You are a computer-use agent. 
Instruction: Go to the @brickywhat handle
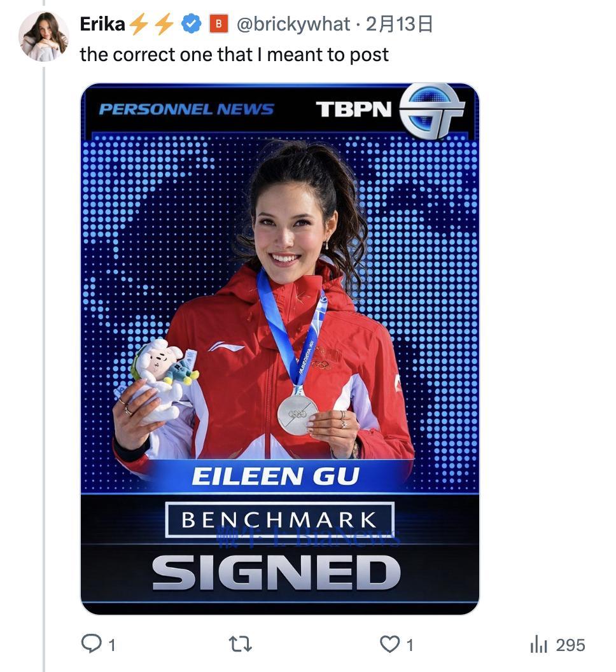[x=293, y=24]
